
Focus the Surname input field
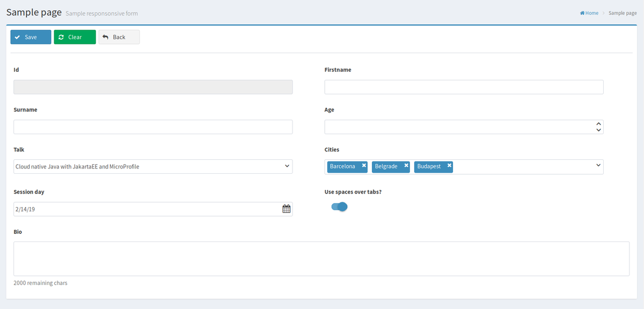[x=153, y=127]
